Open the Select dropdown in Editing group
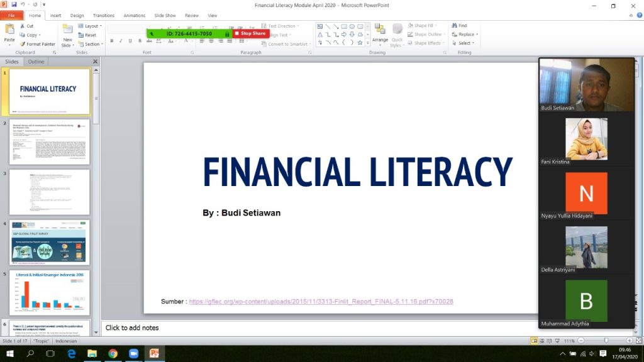 click(x=465, y=43)
